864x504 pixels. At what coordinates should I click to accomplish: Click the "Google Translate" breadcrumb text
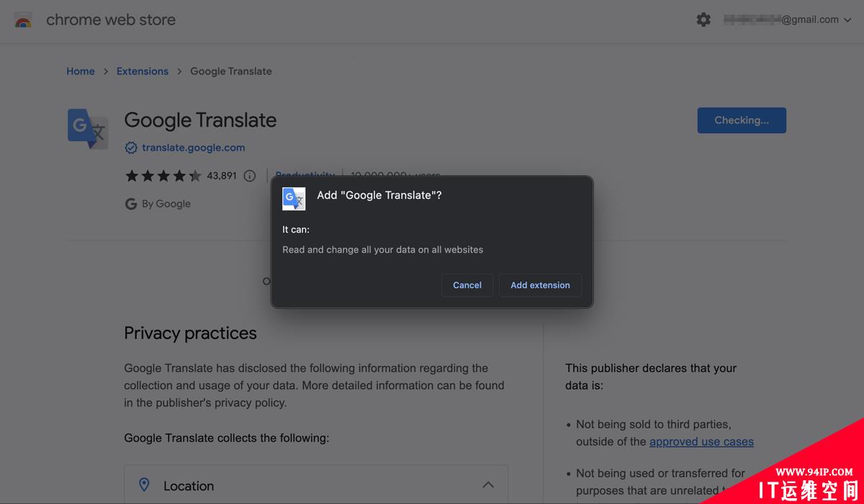coord(231,71)
